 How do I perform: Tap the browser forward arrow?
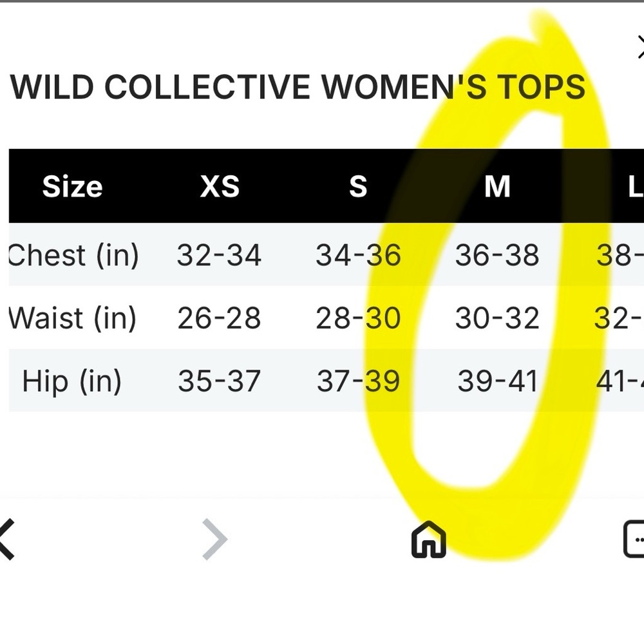pos(215,539)
